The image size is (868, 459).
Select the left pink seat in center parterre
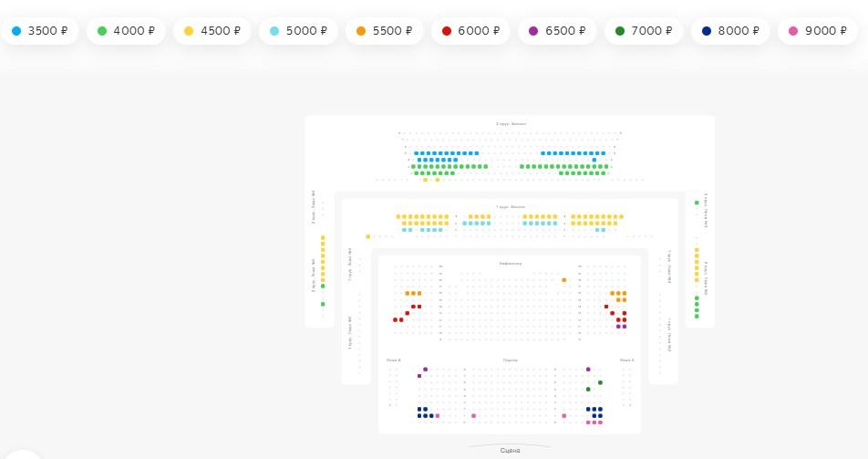(x=473, y=416)
